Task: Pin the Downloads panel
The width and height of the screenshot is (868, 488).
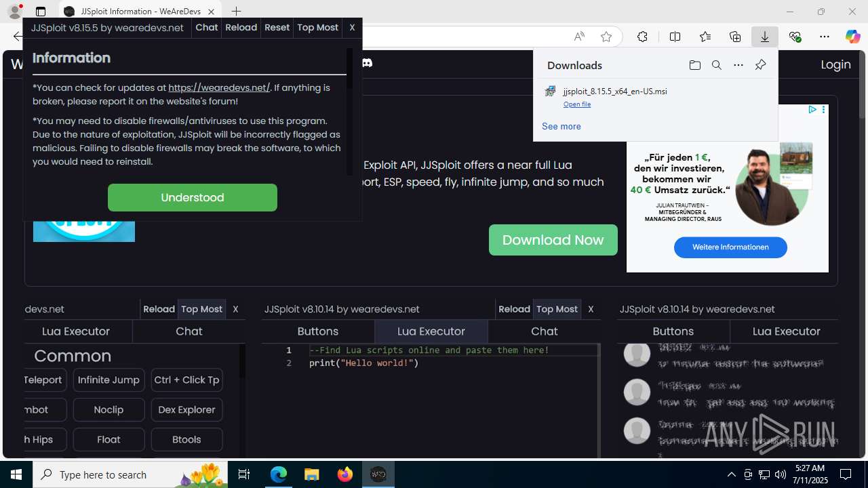Action: coord(760,65)
